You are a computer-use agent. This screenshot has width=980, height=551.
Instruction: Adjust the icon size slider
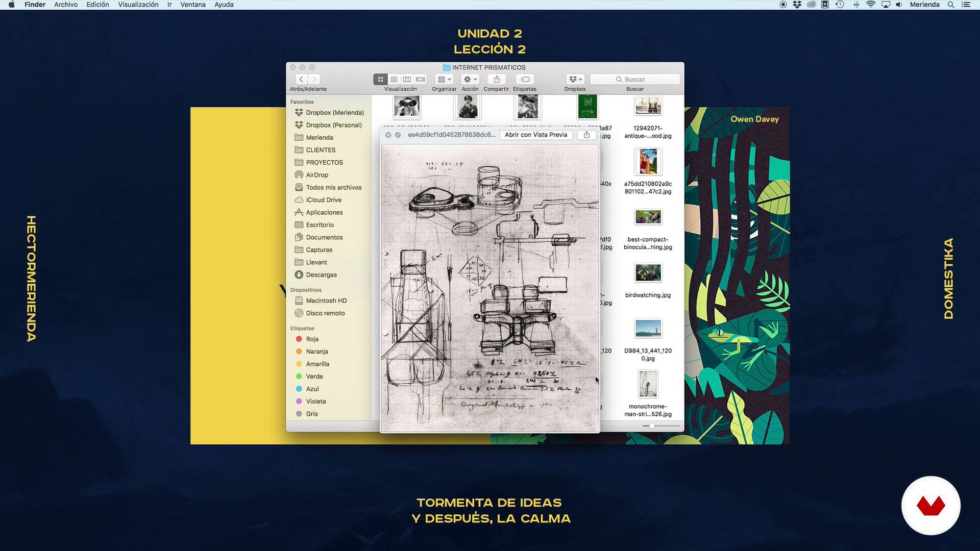coord(652,425)
